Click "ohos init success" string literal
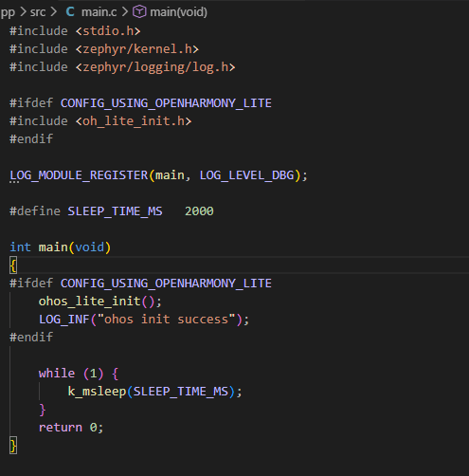Screen dimensions: 469x476 coord(166,320)
